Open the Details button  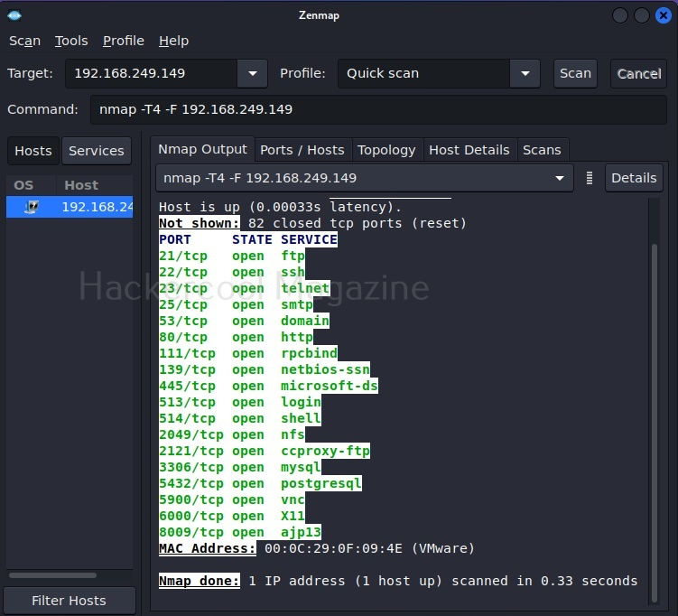(634, 178)
